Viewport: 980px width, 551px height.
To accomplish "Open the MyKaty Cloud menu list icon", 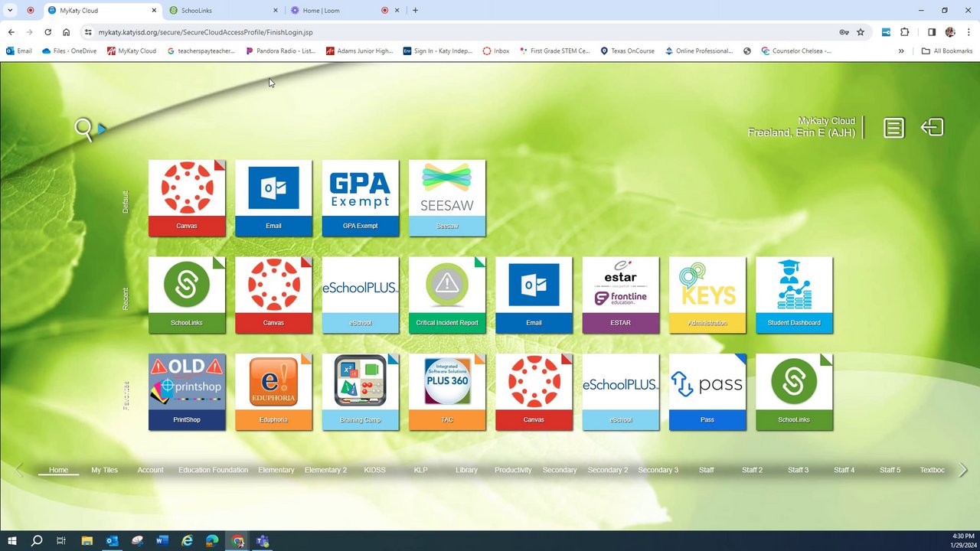I will [x=893, y=128].
